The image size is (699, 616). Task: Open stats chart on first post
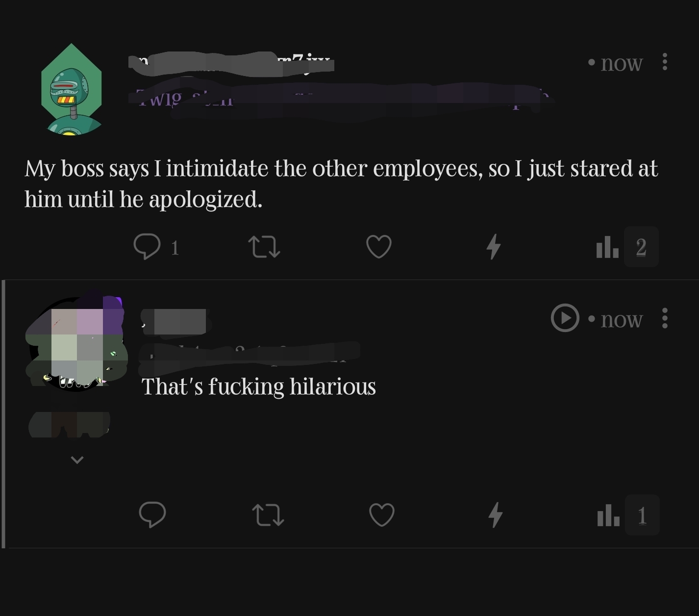tap(608, 247)
